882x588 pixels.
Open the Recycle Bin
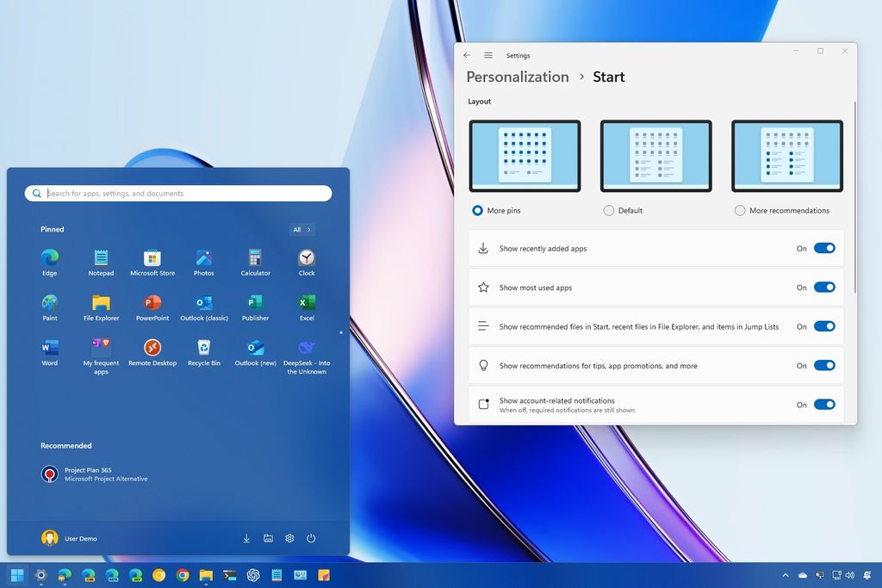[204, 347]
